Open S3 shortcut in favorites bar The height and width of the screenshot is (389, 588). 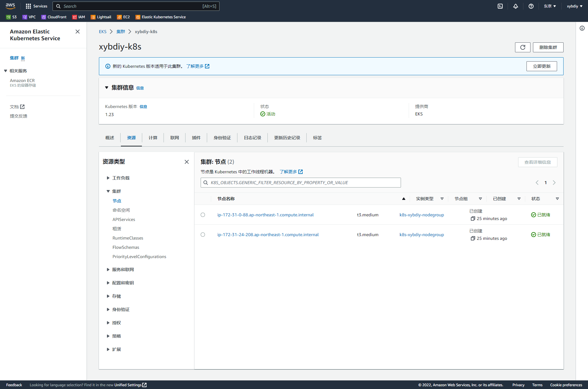coord(11,17)
